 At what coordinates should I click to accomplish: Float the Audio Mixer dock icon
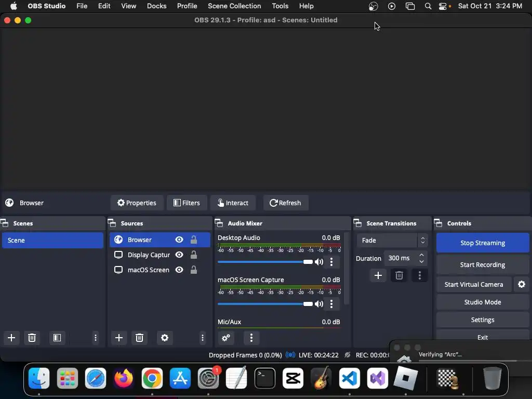(x=219, y=223)
